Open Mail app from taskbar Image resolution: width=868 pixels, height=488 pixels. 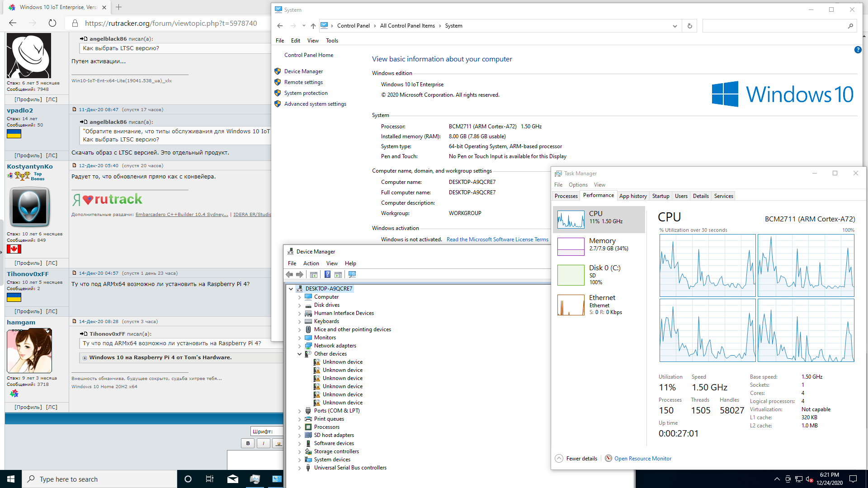point(233,479)
